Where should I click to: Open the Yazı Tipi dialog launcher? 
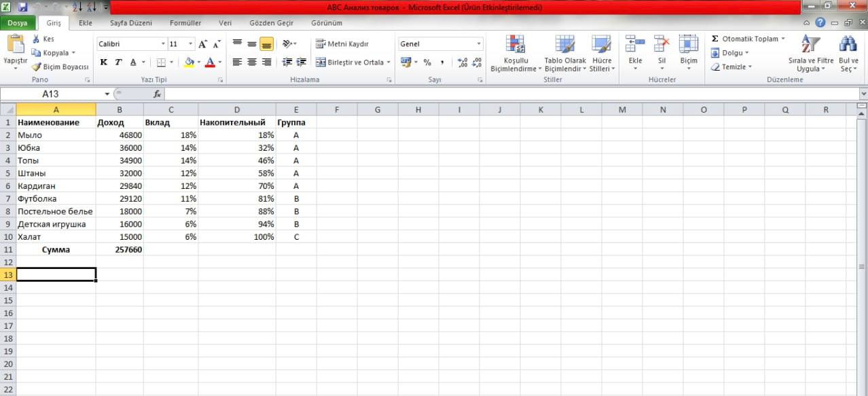point(220,80)
